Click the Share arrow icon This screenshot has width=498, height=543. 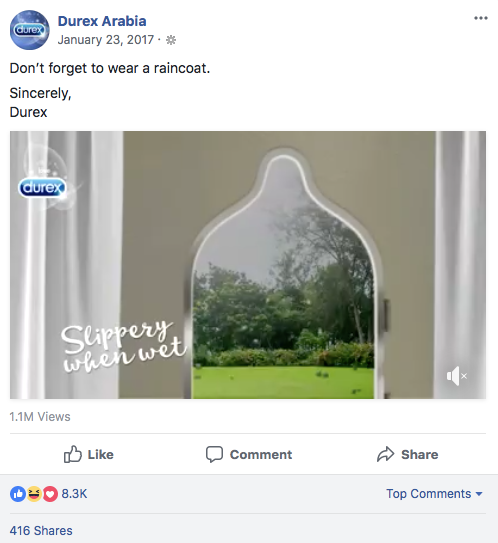pyautogui.click(x=385, y=454)
